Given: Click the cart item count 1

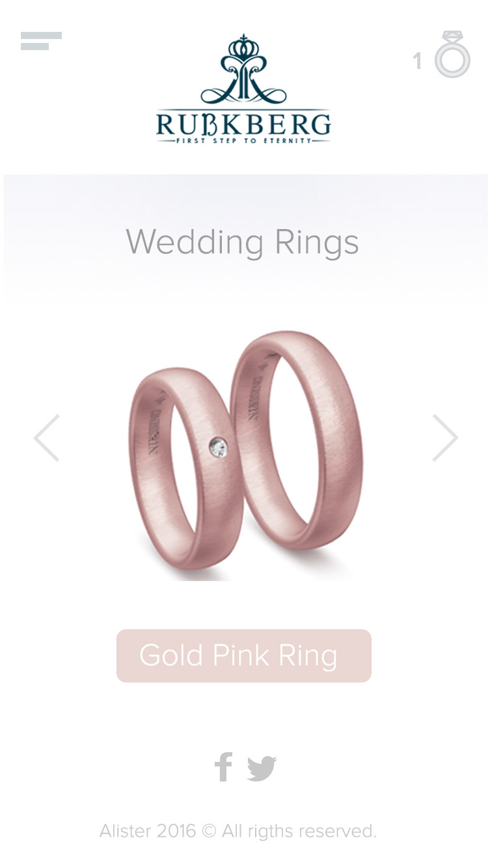Looking at the screenshot, I should (417, 62).
